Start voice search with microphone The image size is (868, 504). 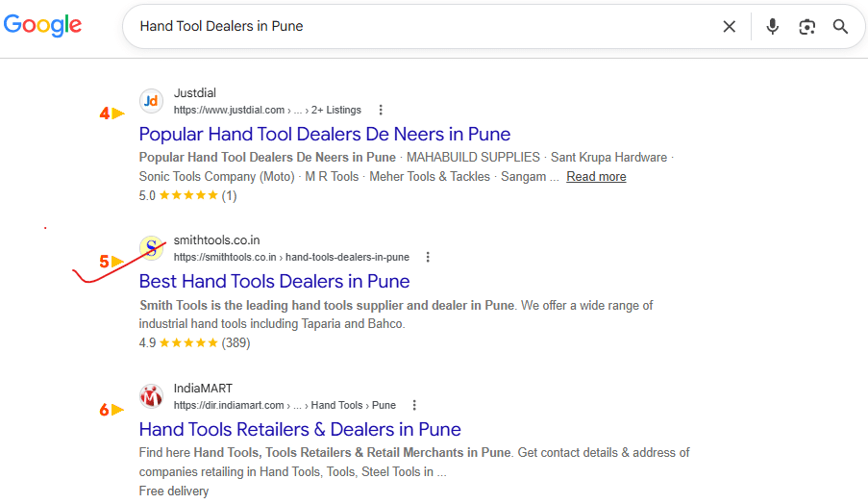pyautogui.click(x=772, y=26)
